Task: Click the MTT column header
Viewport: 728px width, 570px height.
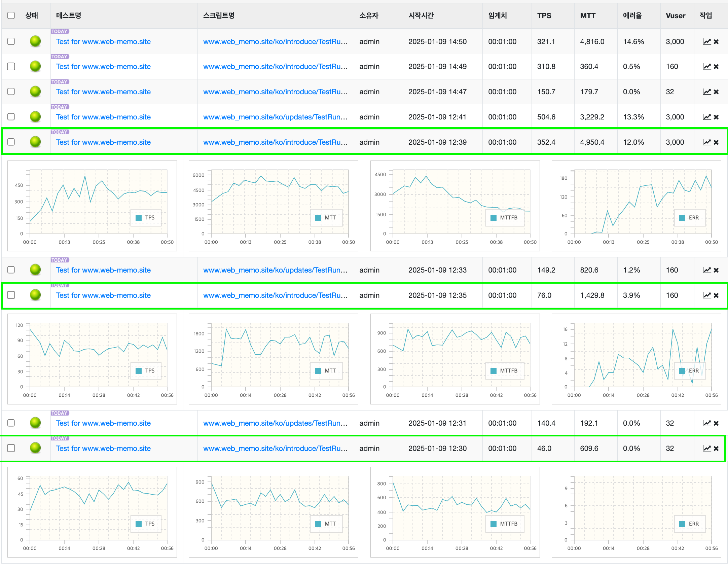Action: (x=588, y=15)
